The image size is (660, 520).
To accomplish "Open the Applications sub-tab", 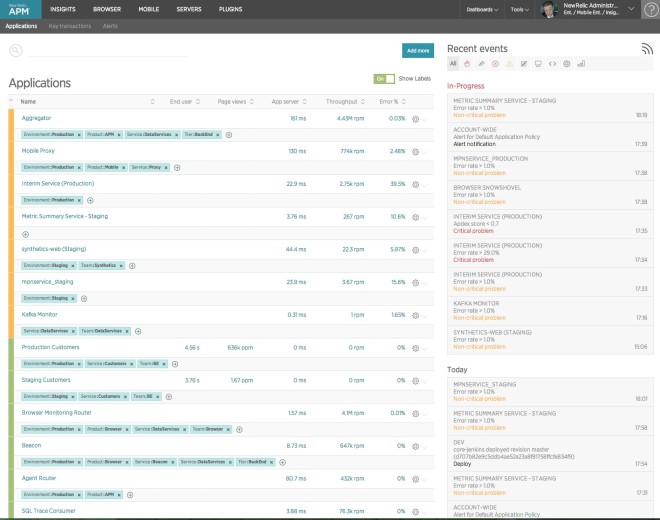I will 21,26.
